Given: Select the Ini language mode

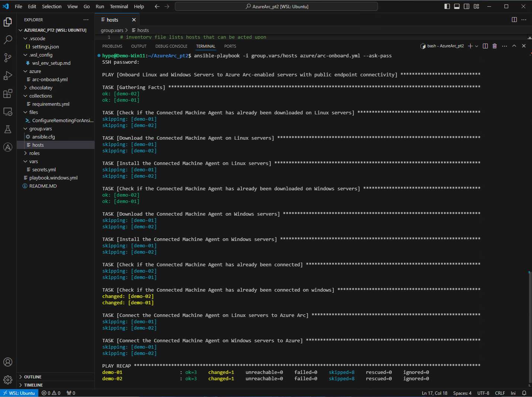Looking at the screenshot, I should pyautogui.click(x=513, y=393).
